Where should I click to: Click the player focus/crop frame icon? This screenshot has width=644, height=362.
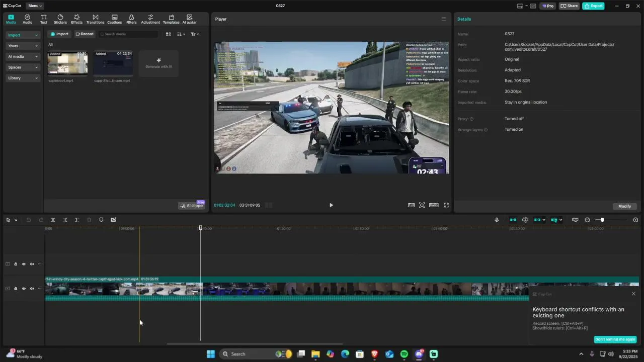(422, 205)
